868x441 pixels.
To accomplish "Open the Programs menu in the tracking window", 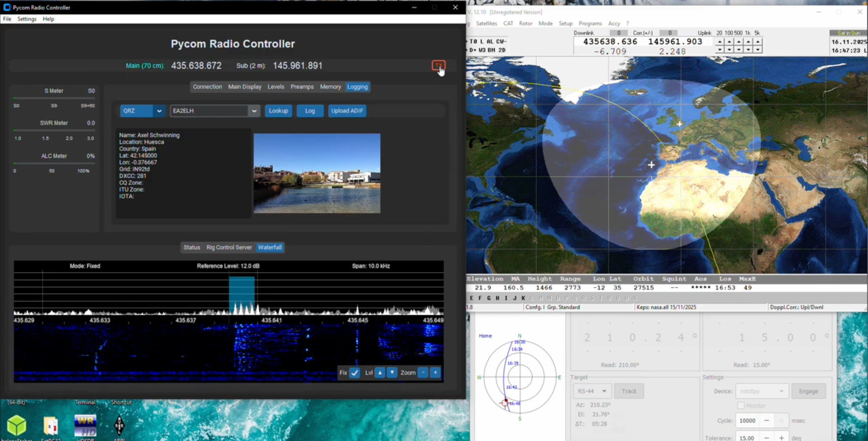I will (x=590, y=24).
